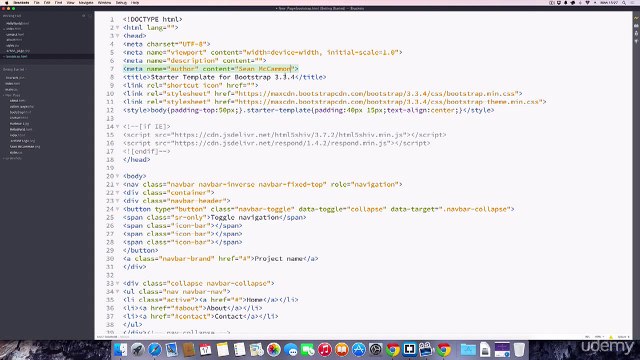Open the Edit menu

pos(47,3)
